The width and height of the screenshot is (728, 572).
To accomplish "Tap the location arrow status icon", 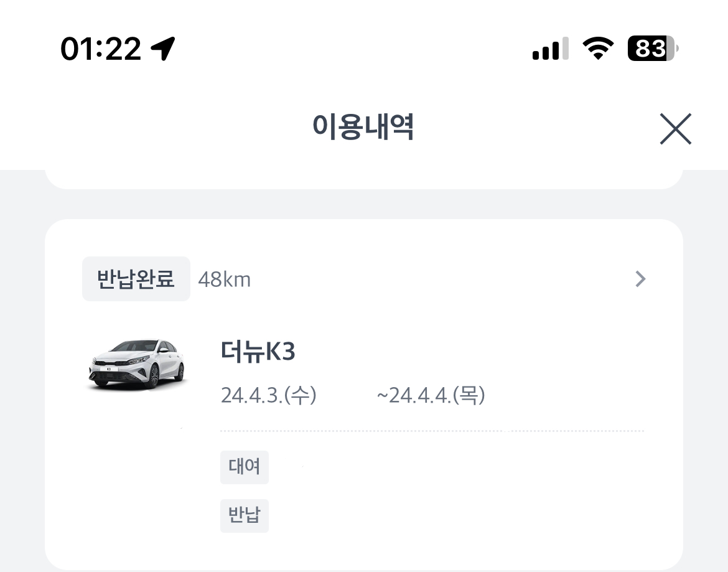I will (163, 49).
